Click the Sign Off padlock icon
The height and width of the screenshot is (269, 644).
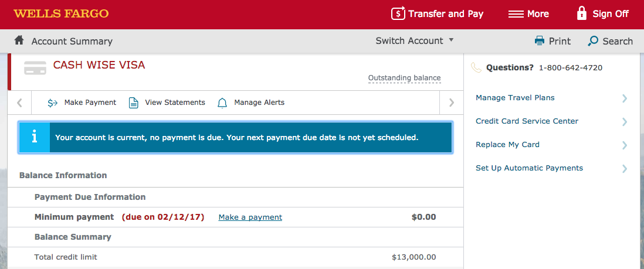pos(582,13)
